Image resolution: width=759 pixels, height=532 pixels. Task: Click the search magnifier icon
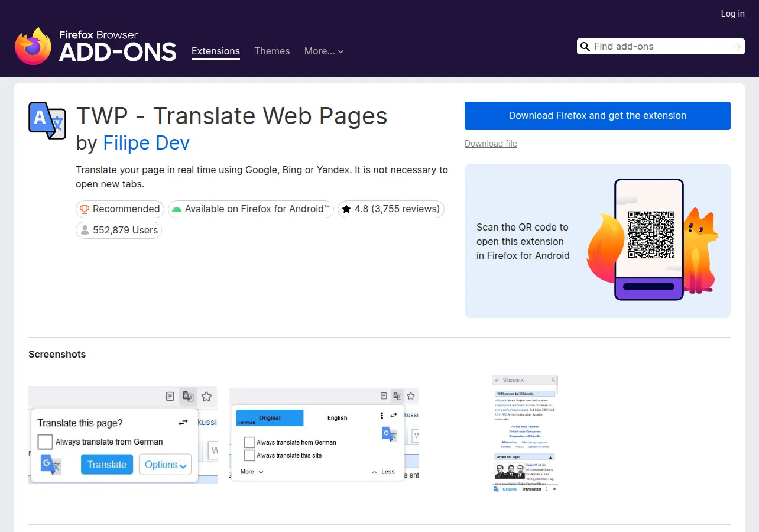[x=585, y=47]
